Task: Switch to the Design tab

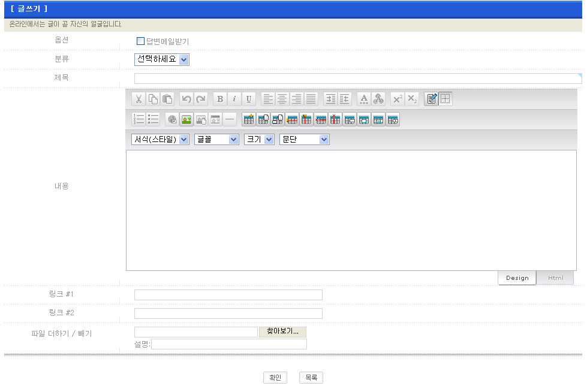Action: click(x=517, y=278)
